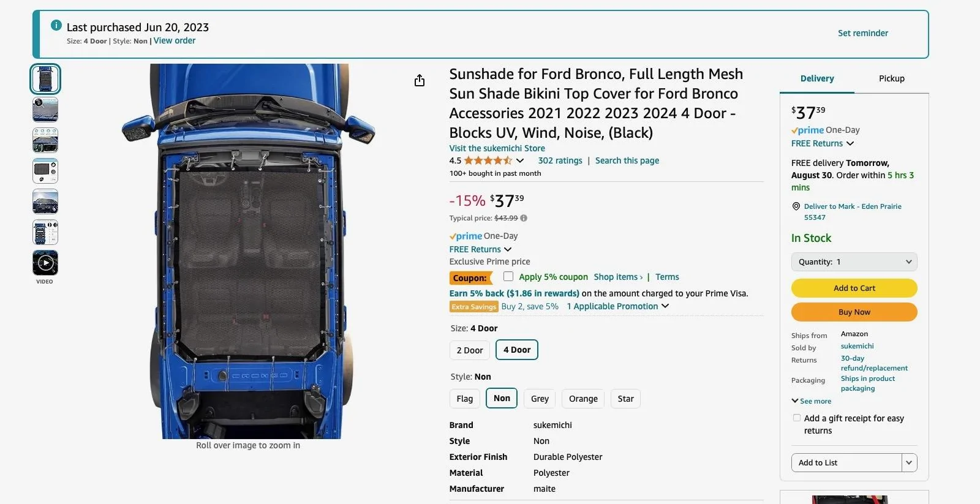Click the info icon in purchase banner
This screenshot has height=504, width=980.
point(56,25)
